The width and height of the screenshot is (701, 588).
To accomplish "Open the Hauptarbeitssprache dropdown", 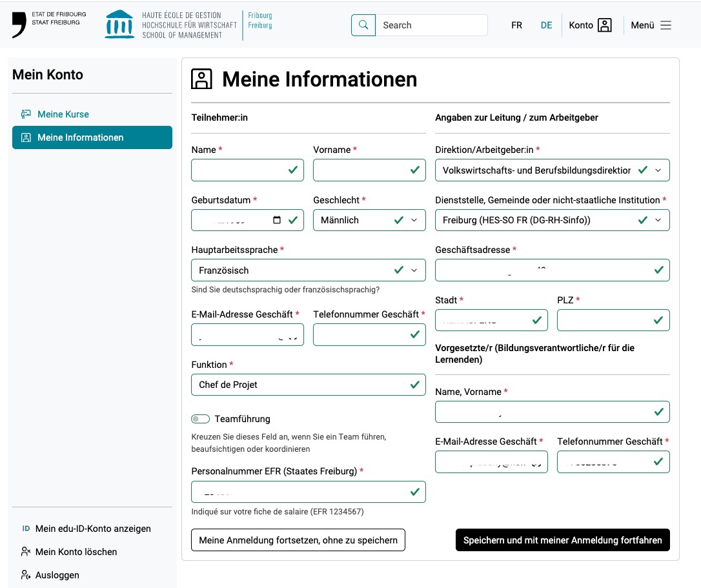I will click(x=414, y=270).
